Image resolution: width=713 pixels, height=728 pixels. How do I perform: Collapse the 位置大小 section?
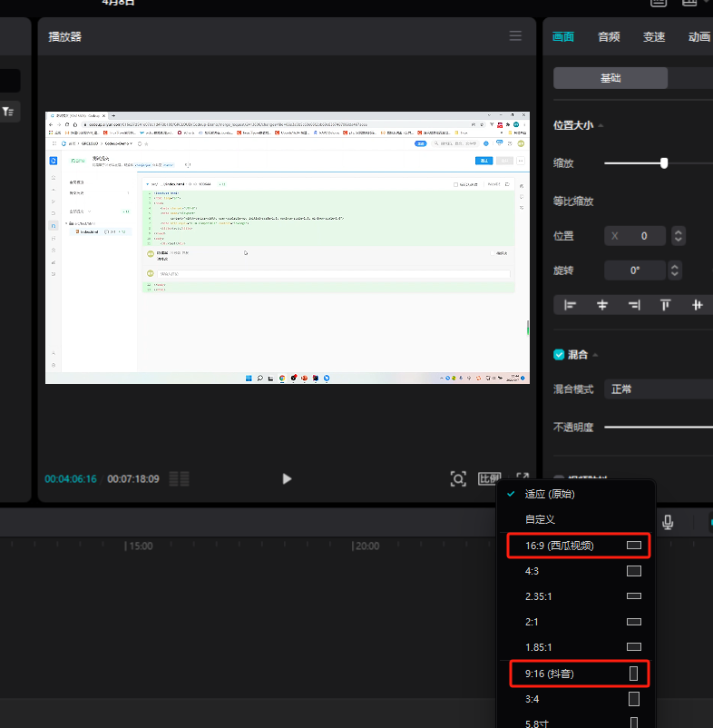[601, 125]
